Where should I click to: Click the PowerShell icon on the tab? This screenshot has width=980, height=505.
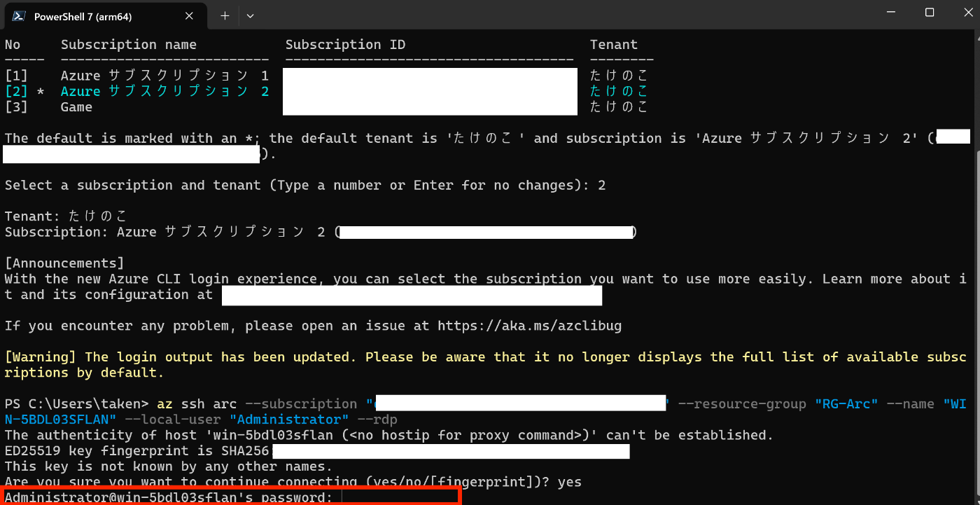[x=20, y=16]
